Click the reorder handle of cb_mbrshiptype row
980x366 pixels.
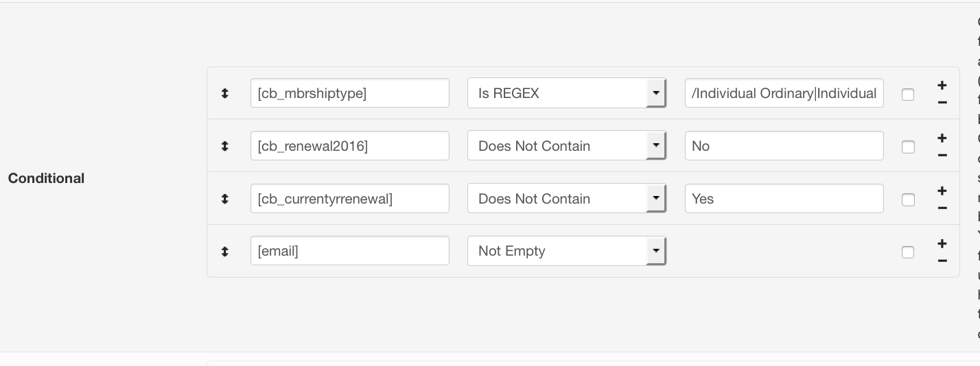pos(224,93)
